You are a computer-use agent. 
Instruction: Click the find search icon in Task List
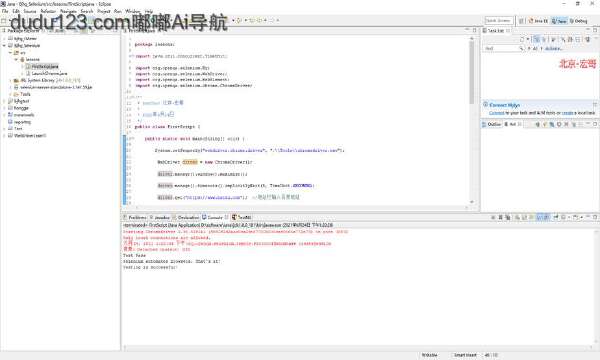click(521, 49)
